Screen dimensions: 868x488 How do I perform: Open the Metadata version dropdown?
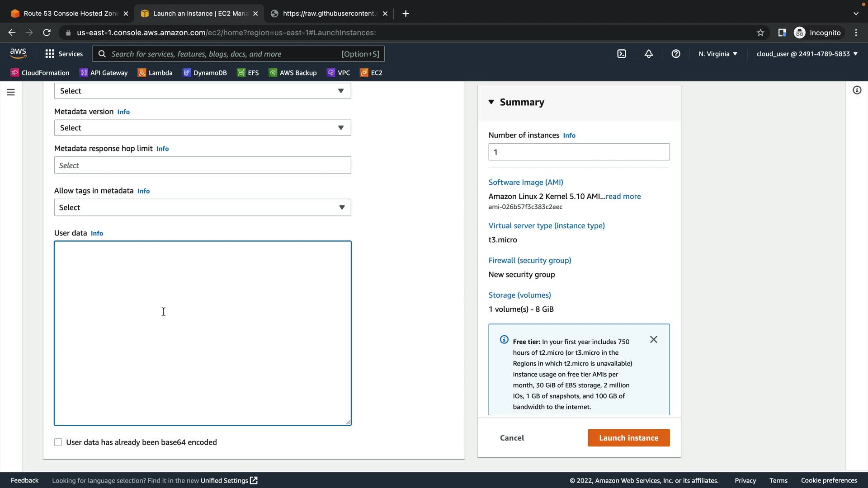coord(203,128)
